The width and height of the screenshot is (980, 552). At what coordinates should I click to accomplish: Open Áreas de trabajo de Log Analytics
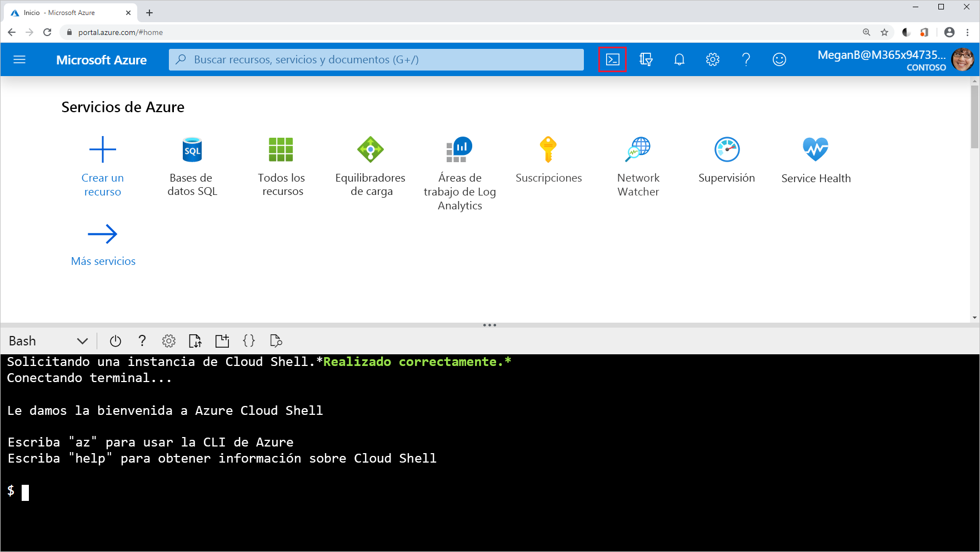[x=459, y=149]
